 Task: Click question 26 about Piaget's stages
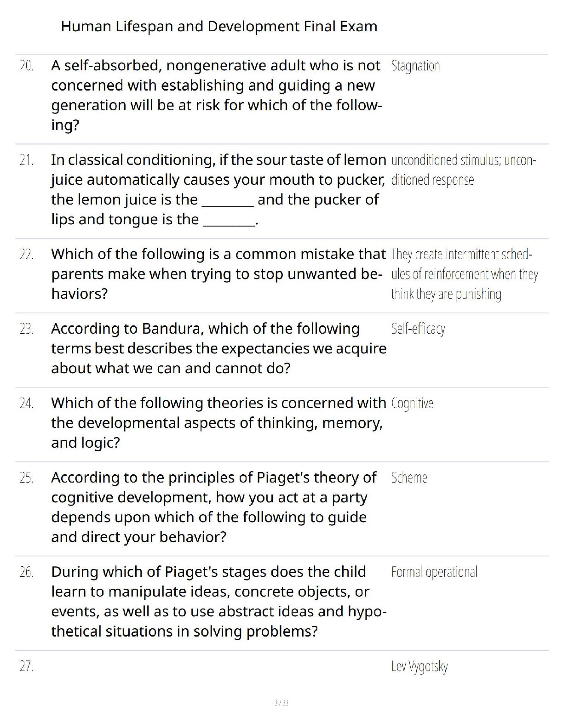pyautogui.click(x=218, y=601)
